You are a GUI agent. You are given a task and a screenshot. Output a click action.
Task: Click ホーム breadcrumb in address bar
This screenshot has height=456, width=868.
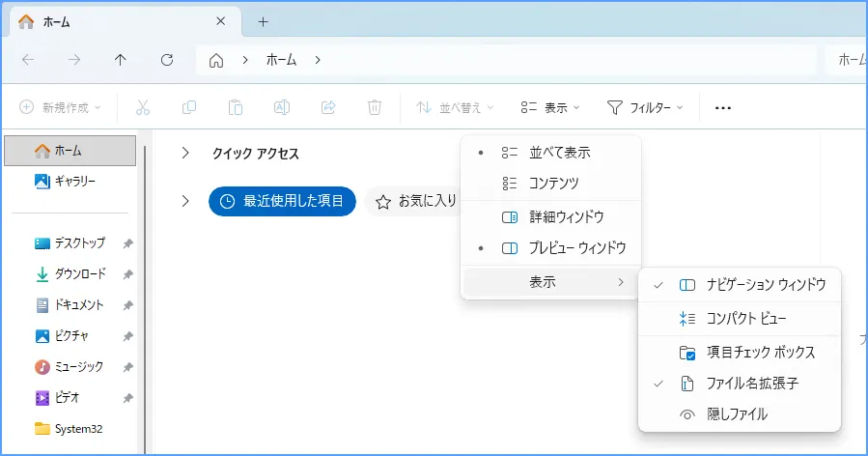click(281, 60)
